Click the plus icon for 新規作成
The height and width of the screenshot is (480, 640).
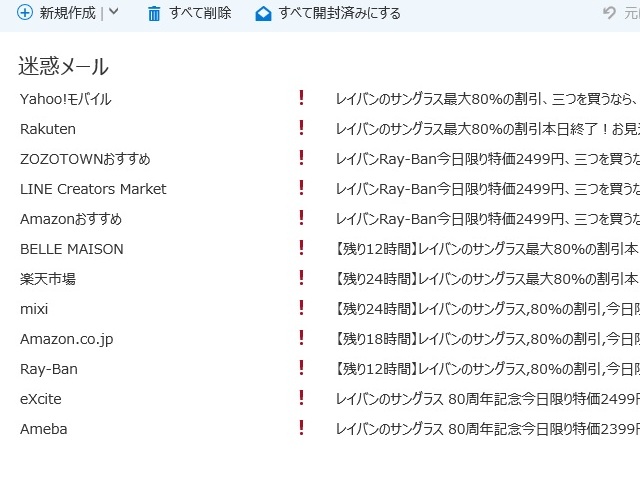(x=25, y=13)
